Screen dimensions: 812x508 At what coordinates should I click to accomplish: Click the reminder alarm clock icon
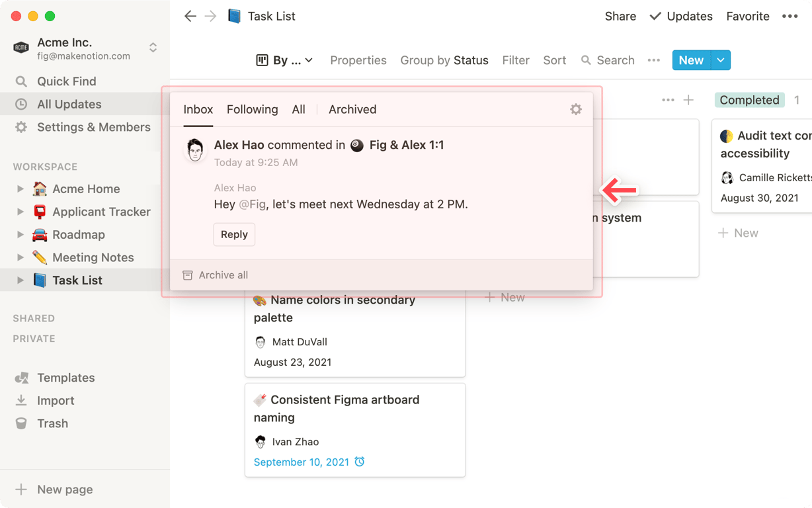[x=360, y=462]
